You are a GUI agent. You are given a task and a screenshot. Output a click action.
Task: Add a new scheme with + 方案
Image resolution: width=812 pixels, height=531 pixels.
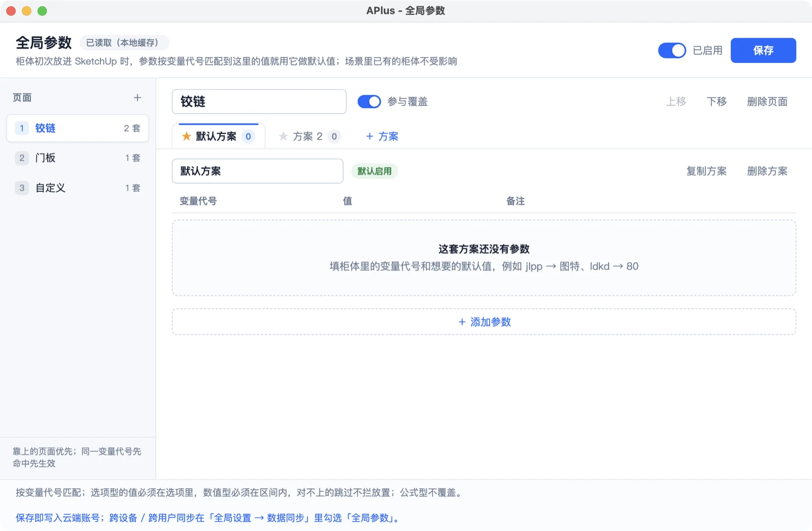[x=382, y=136]
